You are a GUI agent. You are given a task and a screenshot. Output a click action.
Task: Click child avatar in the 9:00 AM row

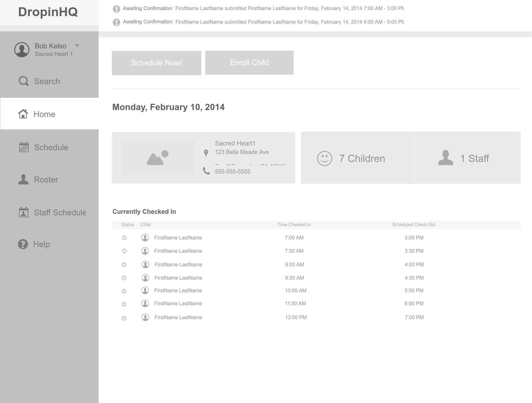point(145,264)
